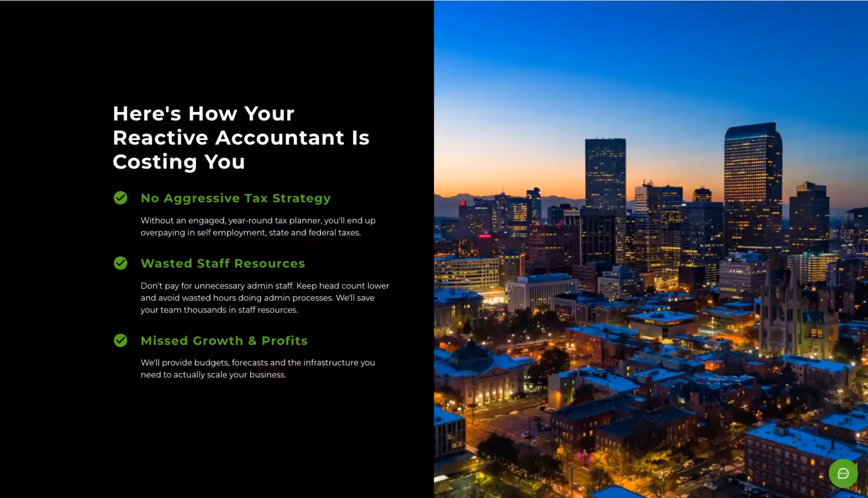Click paragraph starting 'Don't pay for unnecessary admin'
Screen dimensions: 868x498
[265, 298]
